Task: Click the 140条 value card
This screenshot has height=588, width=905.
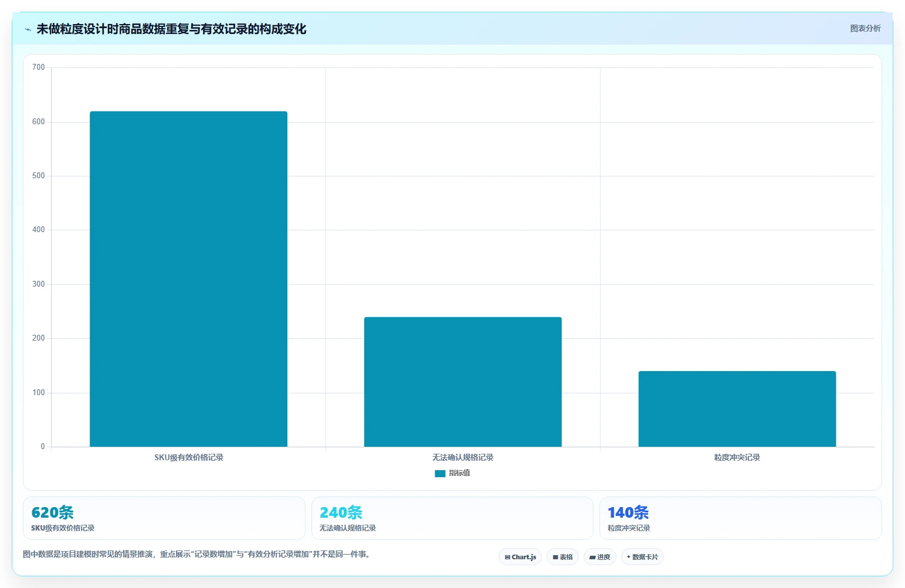Action: 741,518
